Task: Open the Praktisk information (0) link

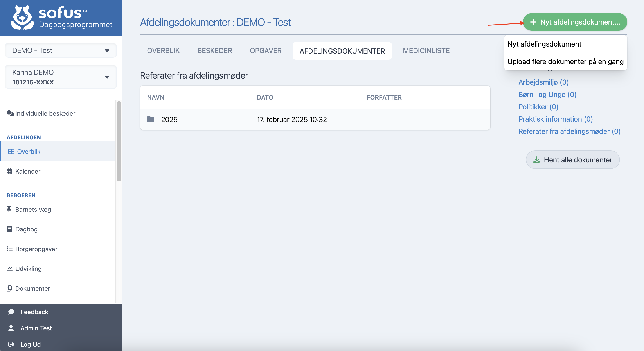Action: coord(556,119)
